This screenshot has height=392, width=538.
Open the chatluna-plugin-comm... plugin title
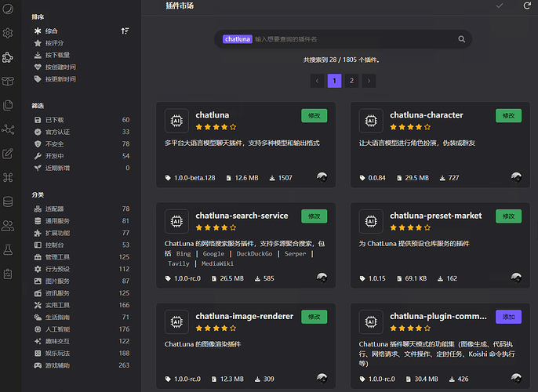(x=438, y=316)
